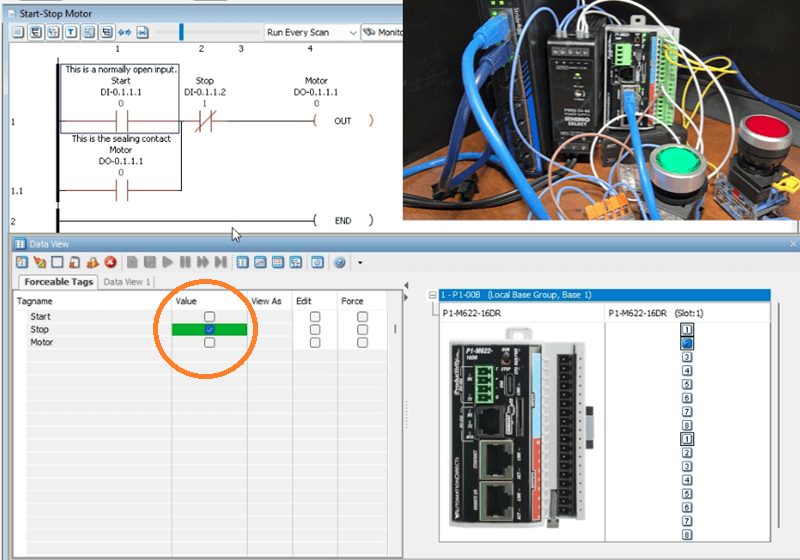Screen dimensions: 800x560
Task: Collapse the P1-00B Local Base Group node
Action: pos(432,295)
